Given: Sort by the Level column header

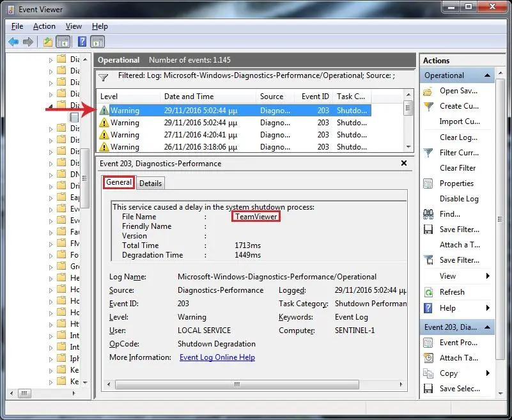Looking at the screenshot, I should 128,97.
